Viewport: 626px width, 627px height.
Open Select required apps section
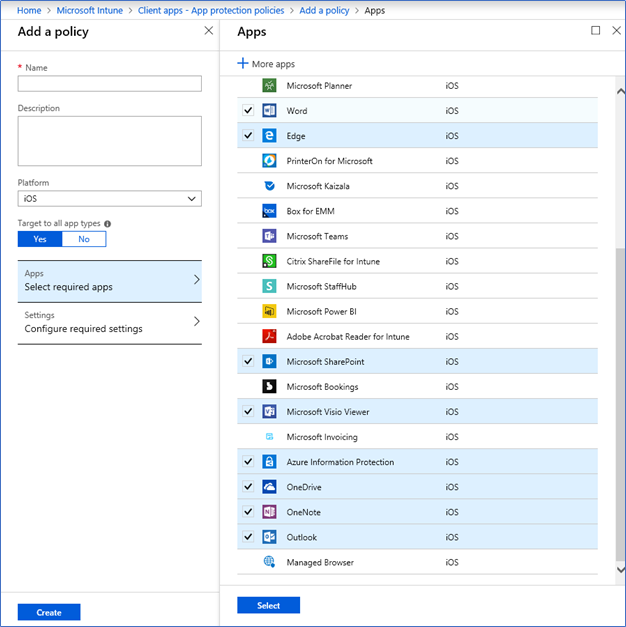110,282
